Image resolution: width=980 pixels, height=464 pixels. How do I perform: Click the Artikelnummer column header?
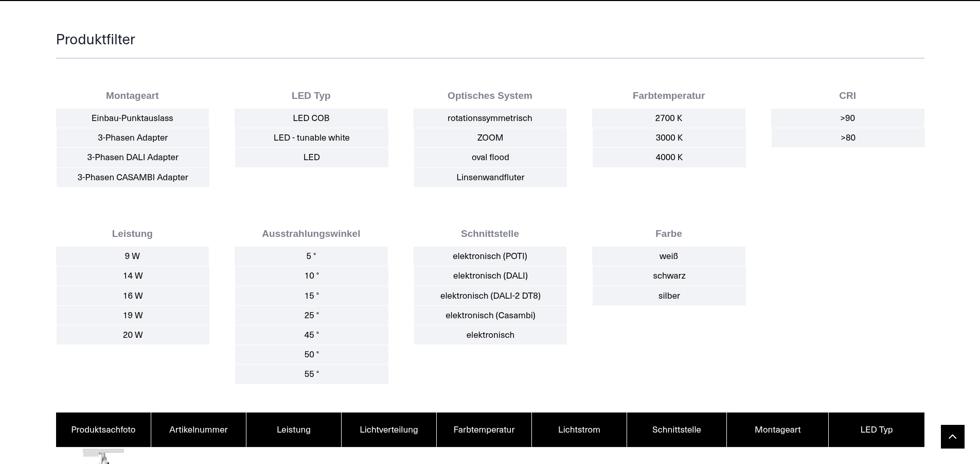tap(198, 430)
